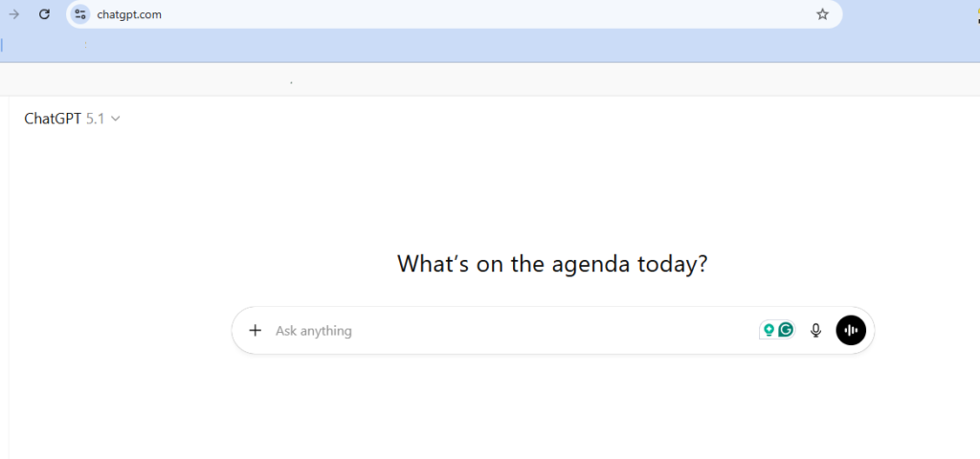
Task: Bookmark this page with the star
Action: (822, 14)
